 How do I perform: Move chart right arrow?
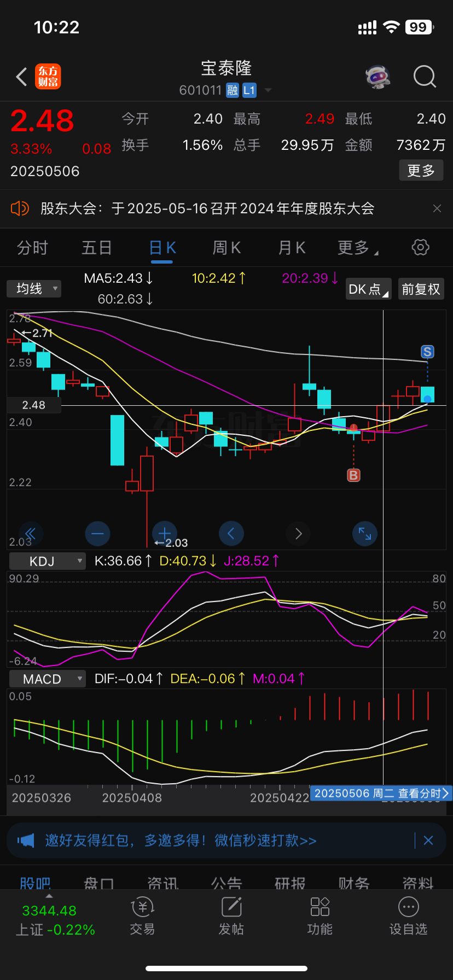click(x=298, y=533)
